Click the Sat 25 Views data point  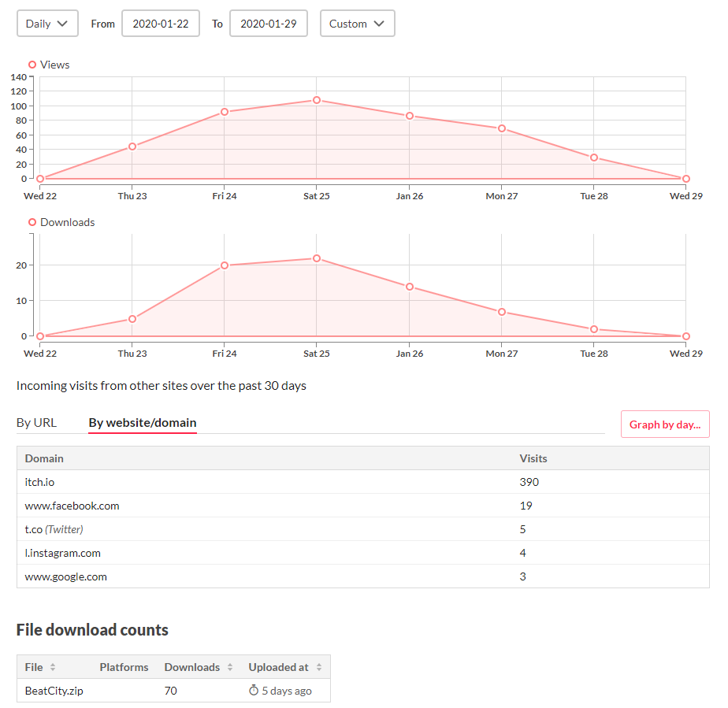click(x=316, y=100)
